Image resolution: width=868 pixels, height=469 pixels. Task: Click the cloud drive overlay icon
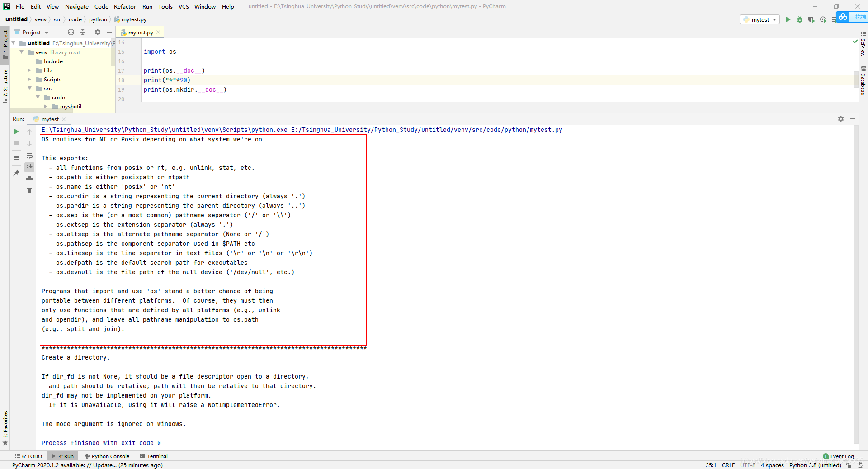(x=843, y=17)
